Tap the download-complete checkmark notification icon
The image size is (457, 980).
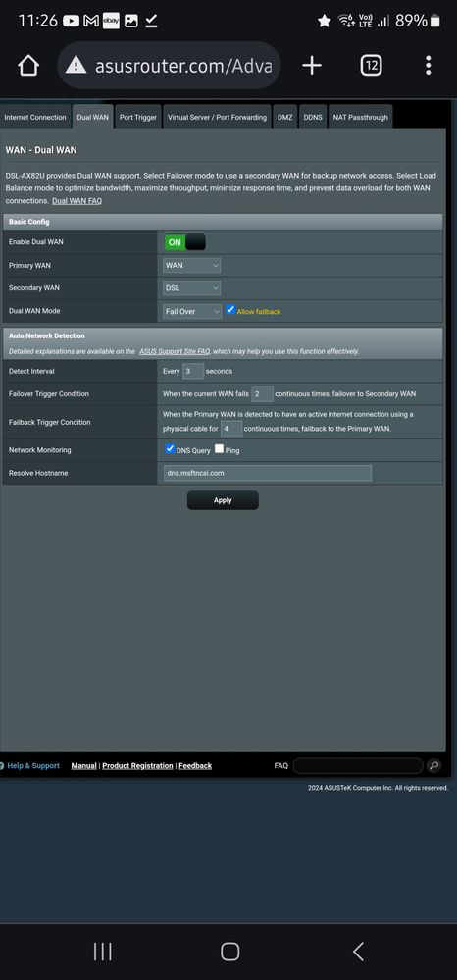click(151, 21)
